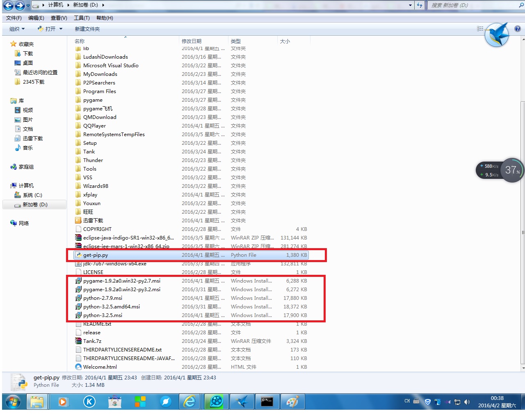The image size is (525, 420).
Task: Open the 文件(F) menu
Action: 14,18
